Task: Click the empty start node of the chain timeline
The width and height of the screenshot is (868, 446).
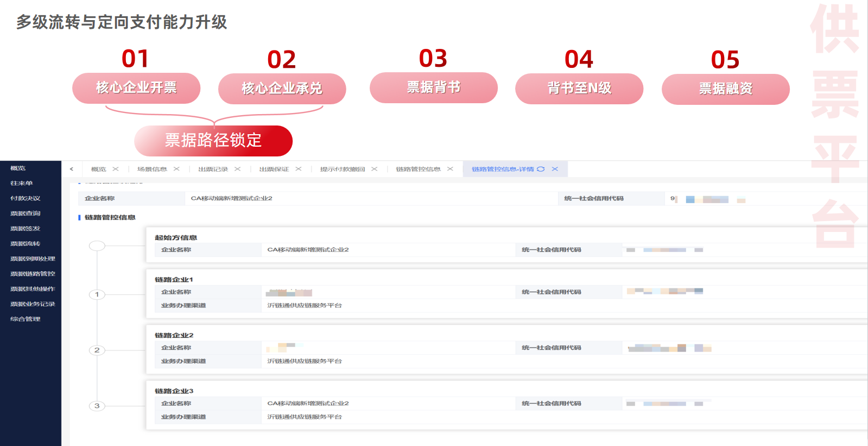Action: (x=97, y=246)
